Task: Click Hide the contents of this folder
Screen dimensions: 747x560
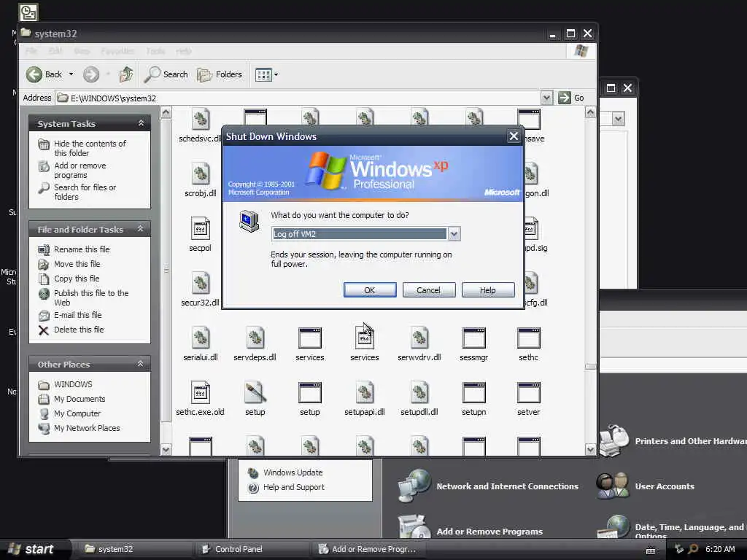Action: (x=90, y=148)
